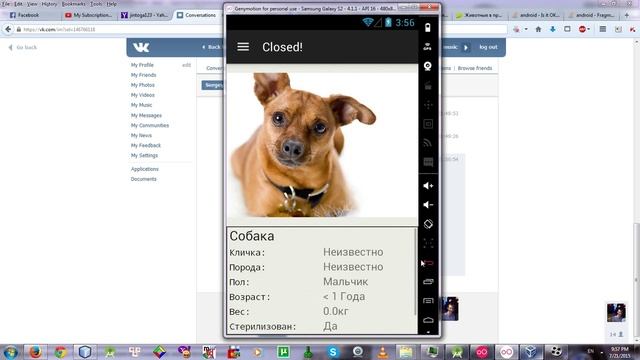Click Browse friends link in VK

click(x=475, y=68)
